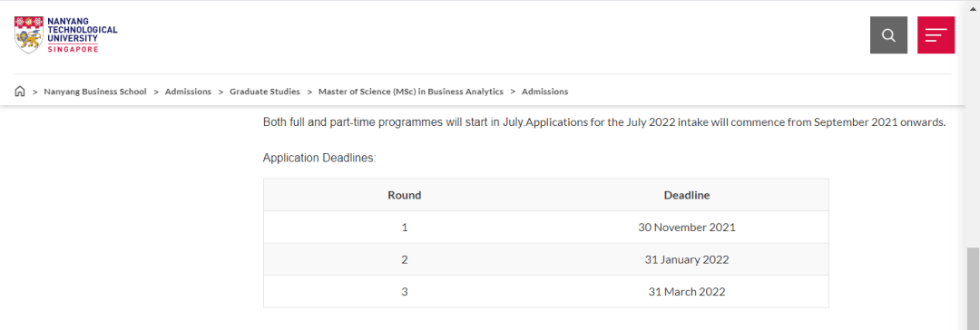Select the 31 January 2022 deadline cell

[687, 259]
